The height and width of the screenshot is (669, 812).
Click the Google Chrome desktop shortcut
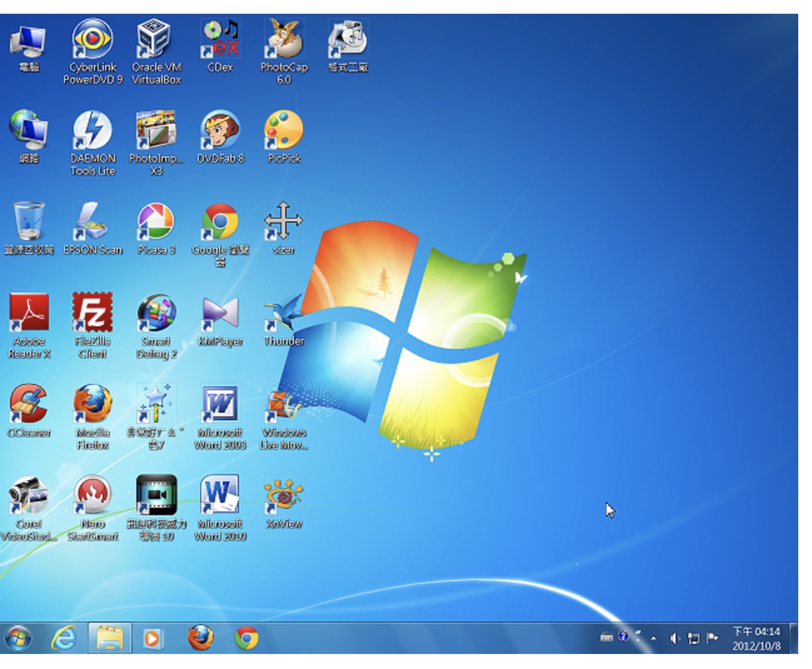(x=220, y=234)
